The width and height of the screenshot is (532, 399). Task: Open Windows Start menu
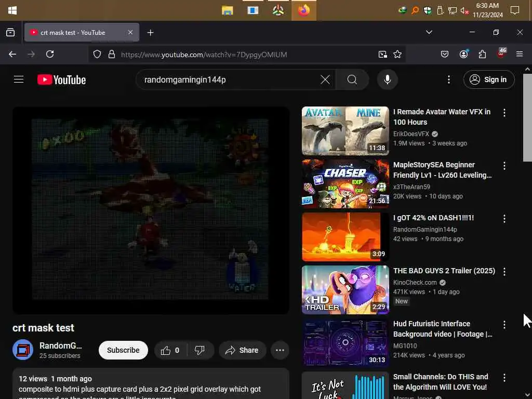pos(12,10)
